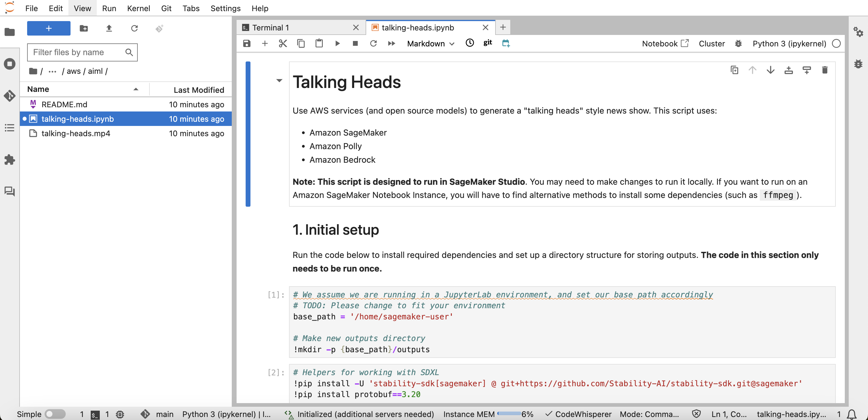
Task: Save the notebook with the floppy disk icon
Action: coord(247,43)
